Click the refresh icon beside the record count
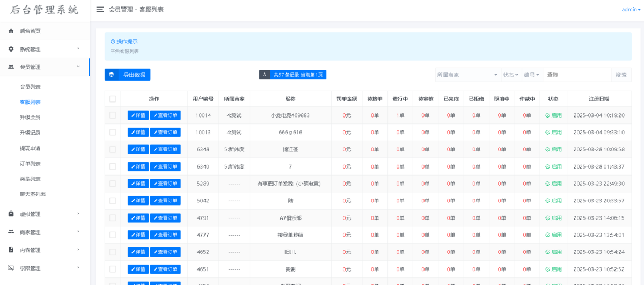 (264, 75)
